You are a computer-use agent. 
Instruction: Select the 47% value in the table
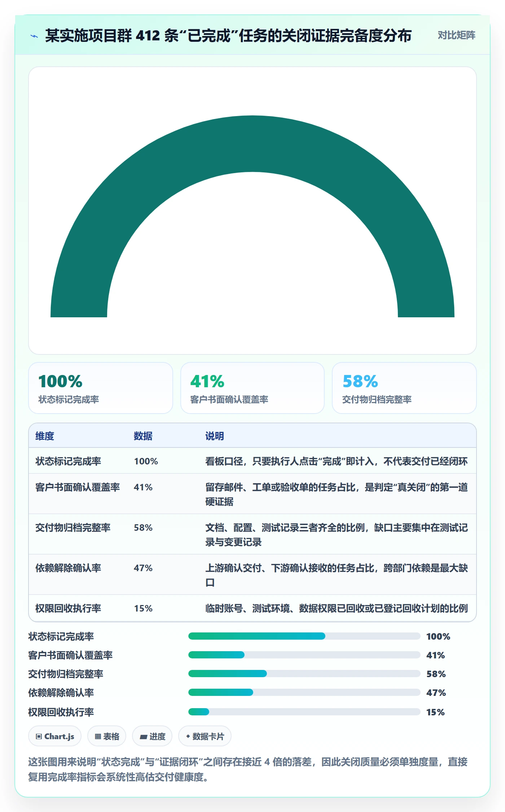point(143,568)
